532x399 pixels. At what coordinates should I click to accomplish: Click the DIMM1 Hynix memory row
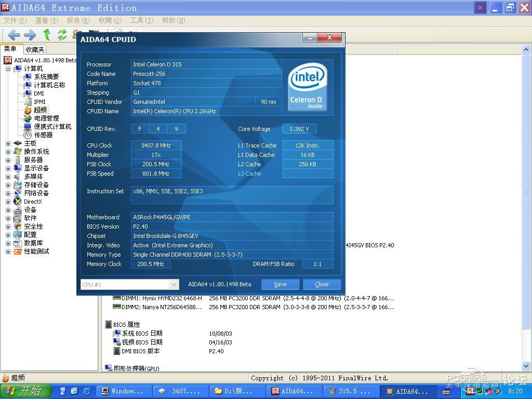tap(253, 299)
